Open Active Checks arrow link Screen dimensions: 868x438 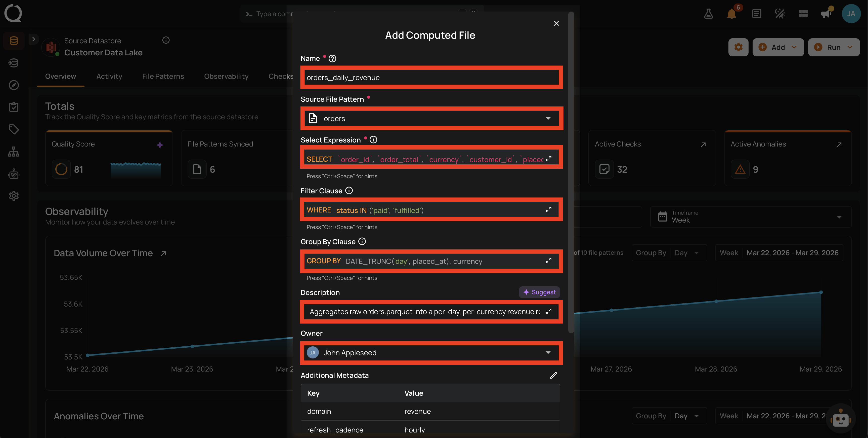pyautogui.click(x=703, y=145)
